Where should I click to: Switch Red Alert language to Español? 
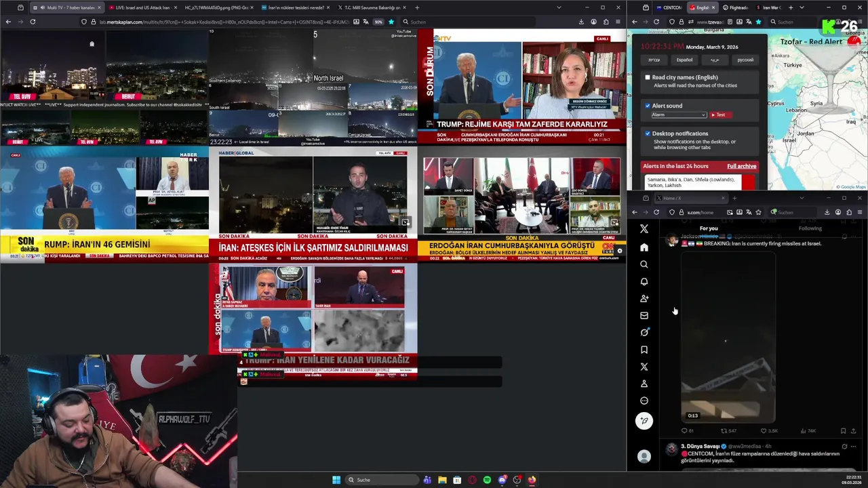pos(684,60)
